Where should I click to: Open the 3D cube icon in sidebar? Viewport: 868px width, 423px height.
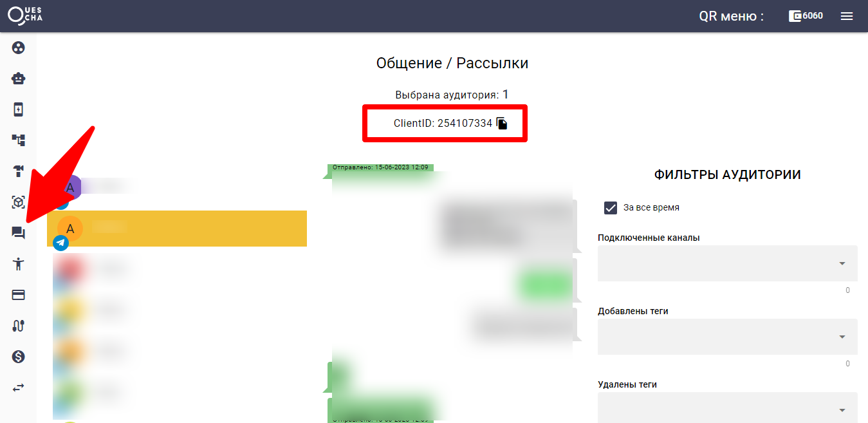pos(18,202)
